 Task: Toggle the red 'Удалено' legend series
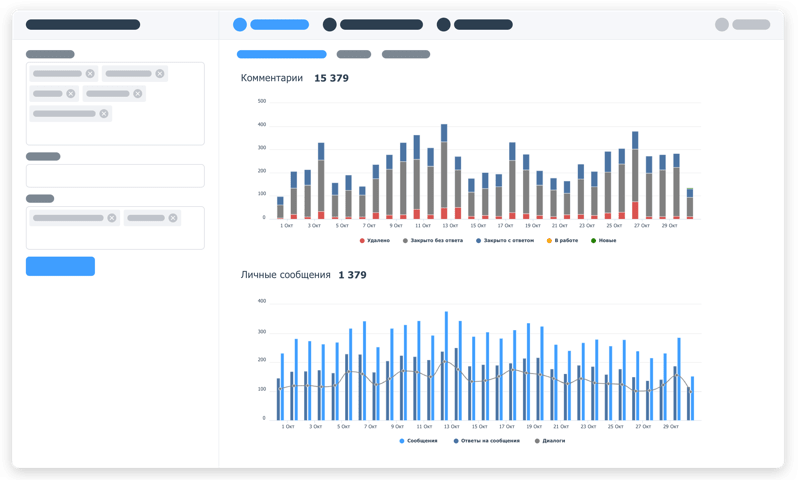(x=376, y=241)
